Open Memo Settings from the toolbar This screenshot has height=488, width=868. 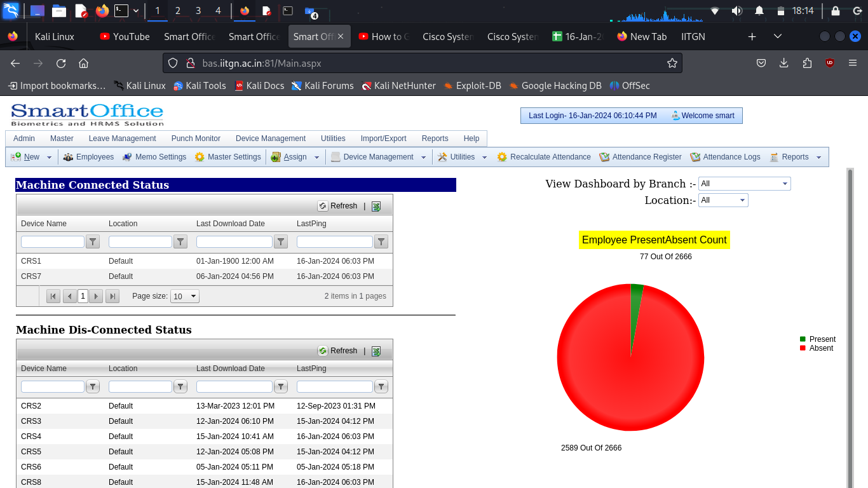pyautogui.click(x=127, y=157)
